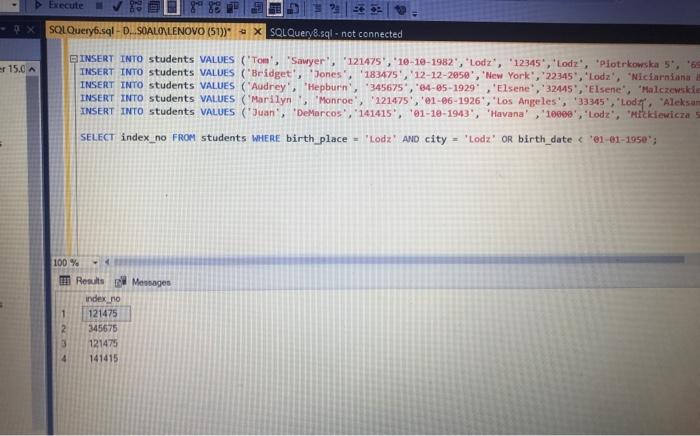This screenshot has height=436, width=700.
Task: Click 'New York' value in editor
Action: click(508, 75)
